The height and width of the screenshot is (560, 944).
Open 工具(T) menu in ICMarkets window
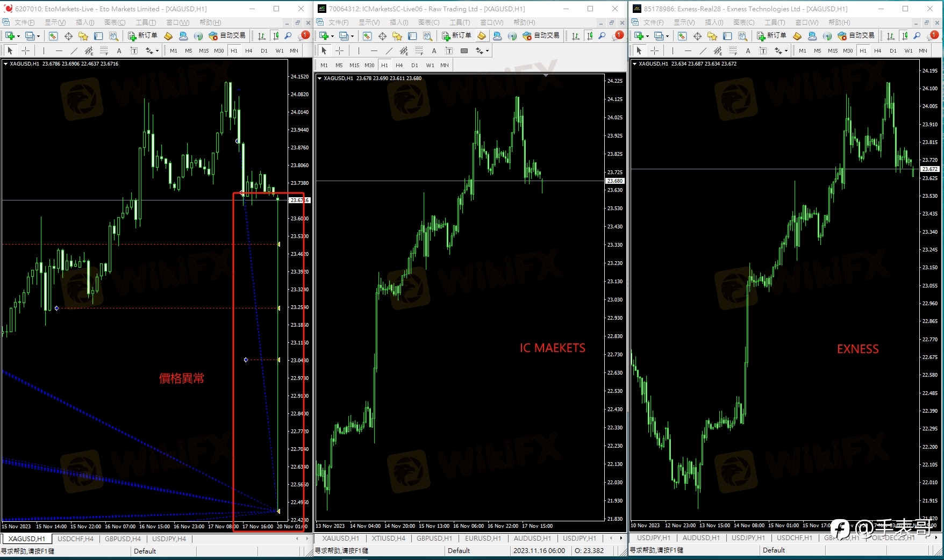click(460, 22)
